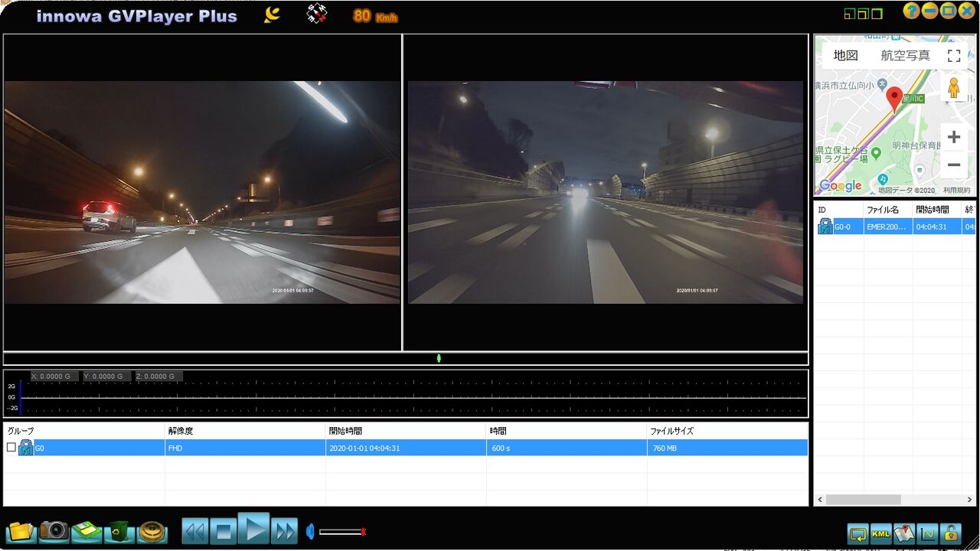Click the EMER200... file name cell
Screen dimensions: 980x551
click(x=887, y=227)
